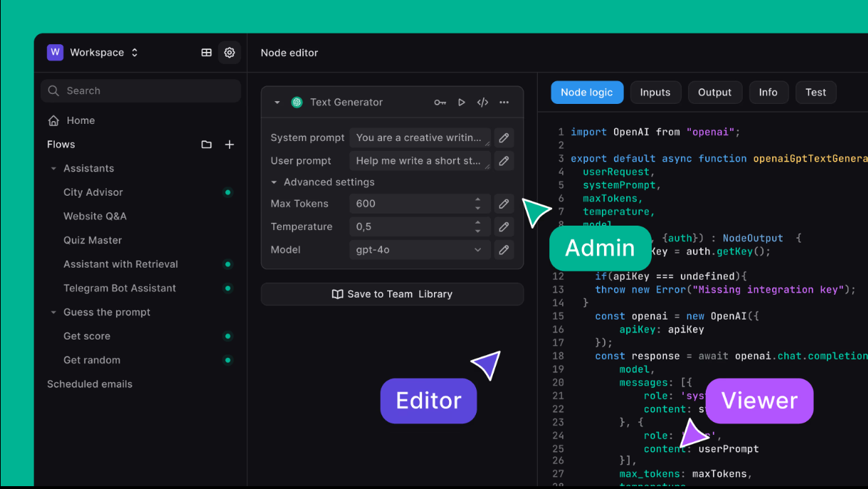Go to Home in sidebar

[x=80, y=120]
